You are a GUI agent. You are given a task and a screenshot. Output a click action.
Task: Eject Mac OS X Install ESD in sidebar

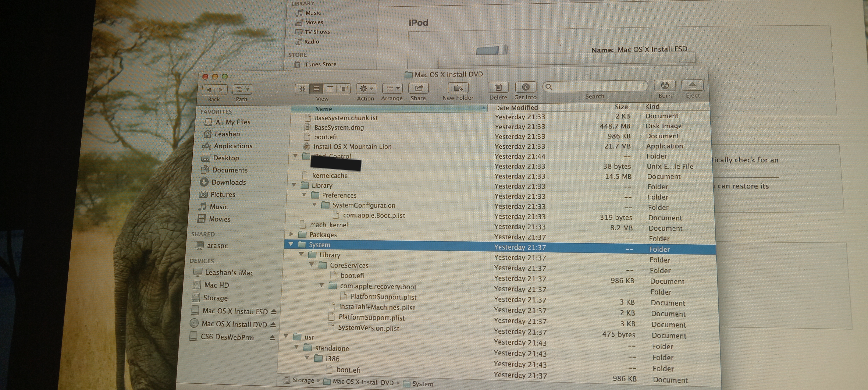(274, 311)
